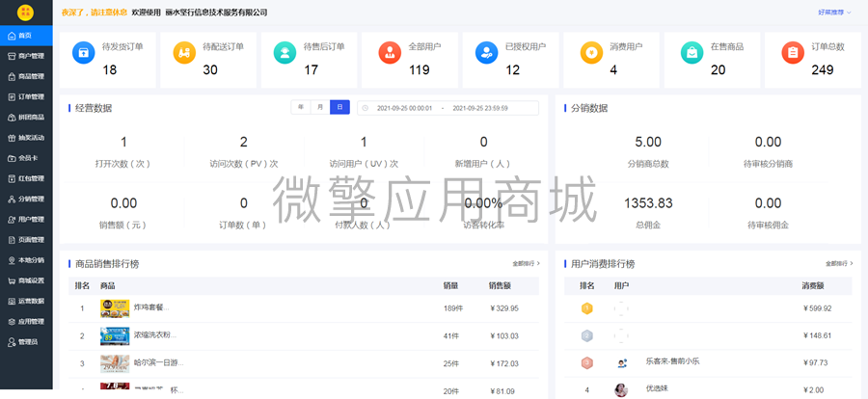Expand the 好菜推荐 dropdown at top right

834,13
